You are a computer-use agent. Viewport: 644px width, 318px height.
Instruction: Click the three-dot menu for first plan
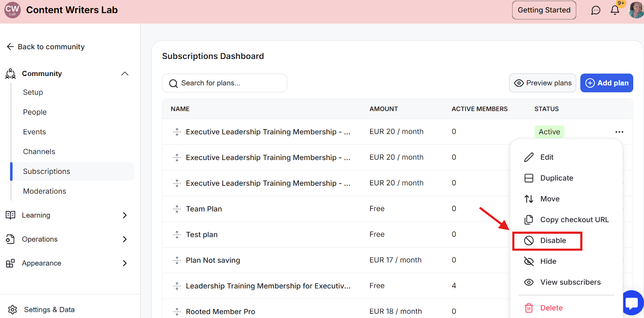[619, 132]
